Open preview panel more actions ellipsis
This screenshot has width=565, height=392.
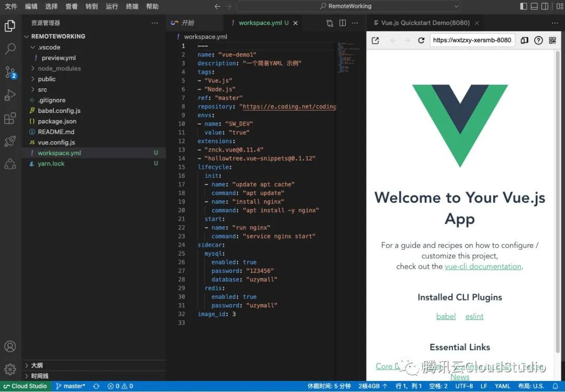tap(555, 23)
